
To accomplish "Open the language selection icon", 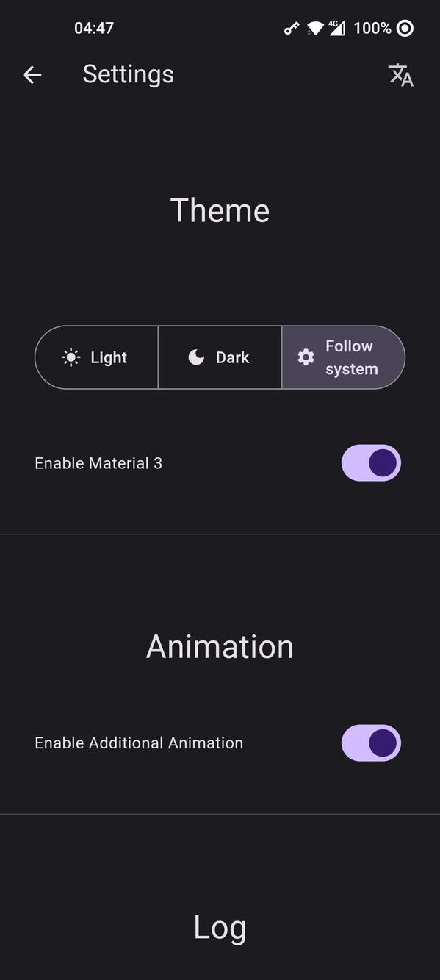I will click(x=401, y=74).
